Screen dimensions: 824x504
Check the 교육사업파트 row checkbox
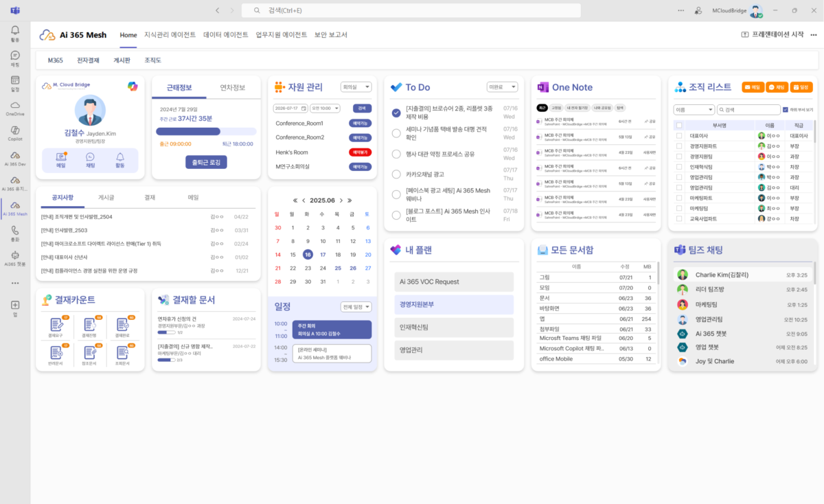(x=679, y=218)
